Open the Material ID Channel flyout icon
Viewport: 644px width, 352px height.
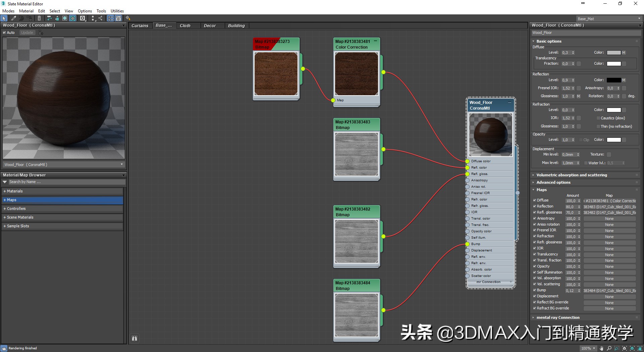click(x=83, y=18)
